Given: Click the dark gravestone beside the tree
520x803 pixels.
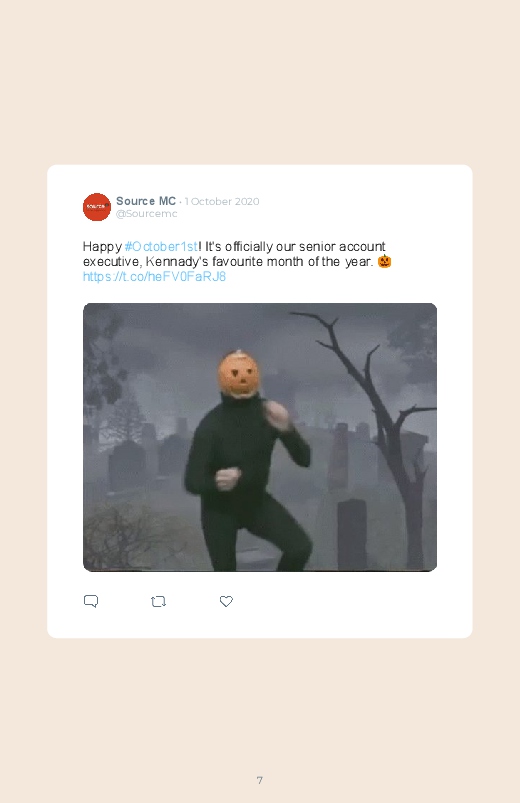Looking at the screenshot, I should 352,534.
